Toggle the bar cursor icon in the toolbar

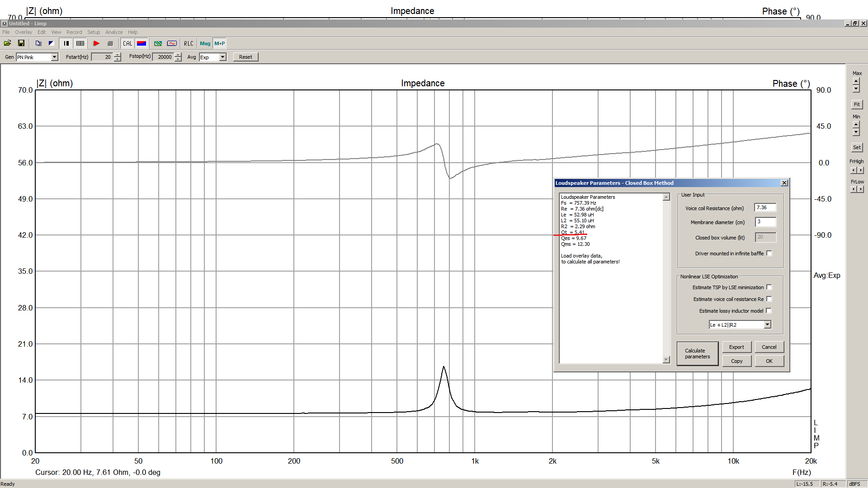coord(66,43)
